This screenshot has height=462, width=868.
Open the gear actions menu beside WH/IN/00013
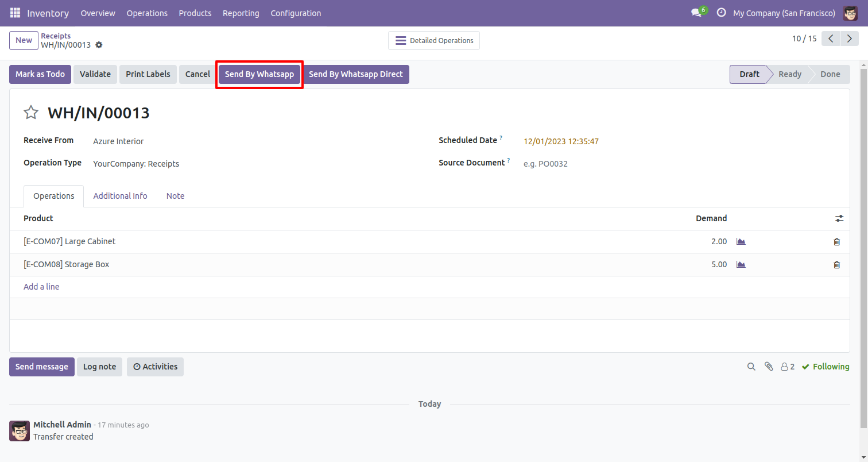click(x=99, y=45)
